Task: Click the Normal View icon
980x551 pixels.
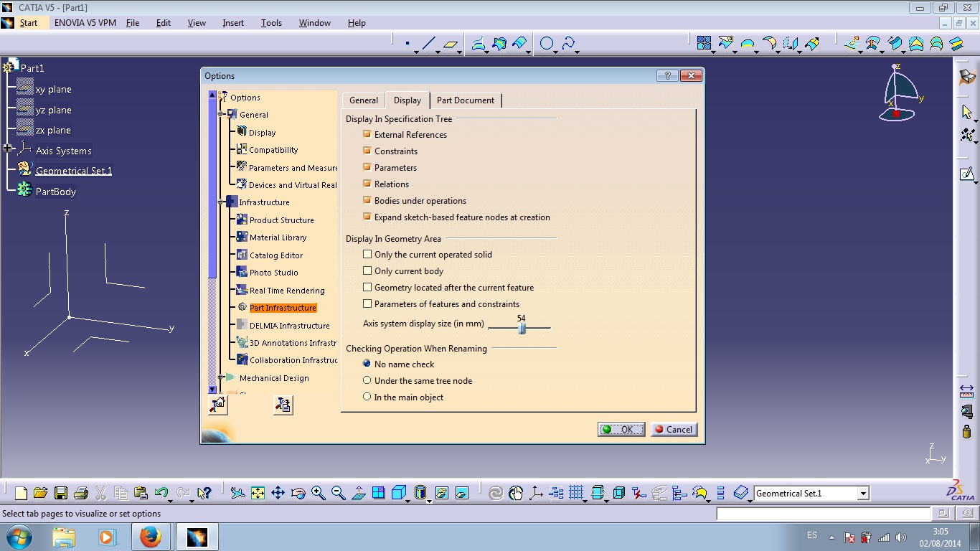Action: point(359,493)
